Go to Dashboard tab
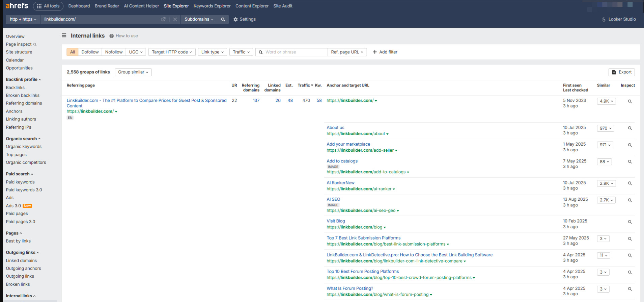 (79, 6)
